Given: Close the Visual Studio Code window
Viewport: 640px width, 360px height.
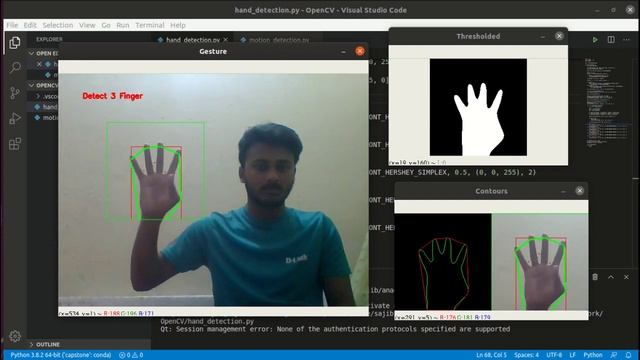Looking at the screenshot, I should coord(630,10).
